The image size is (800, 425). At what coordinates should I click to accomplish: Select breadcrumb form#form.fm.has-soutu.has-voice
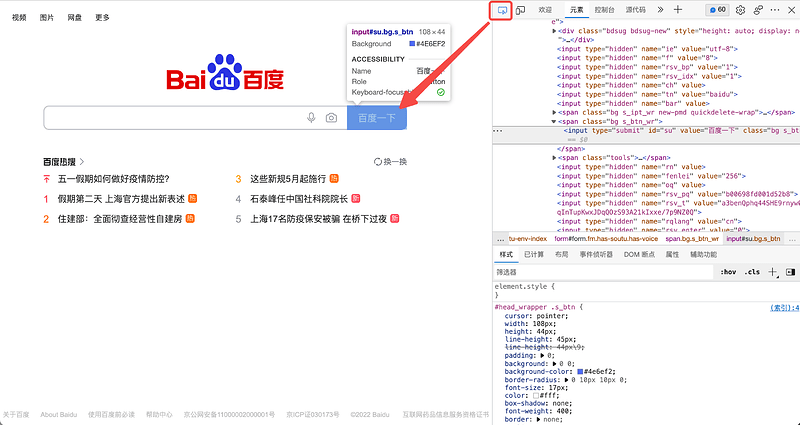coord(606,239)
